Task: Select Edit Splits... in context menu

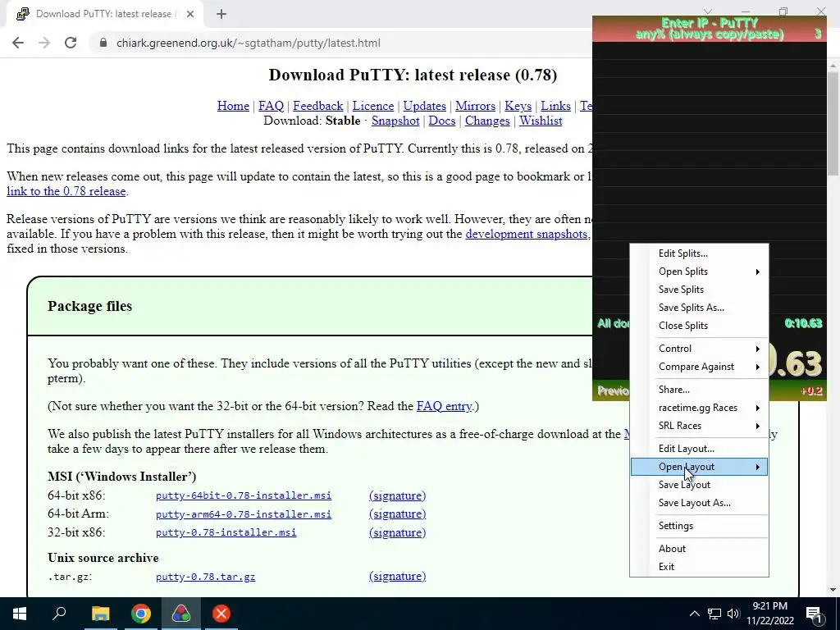Action: pos(699,253)
